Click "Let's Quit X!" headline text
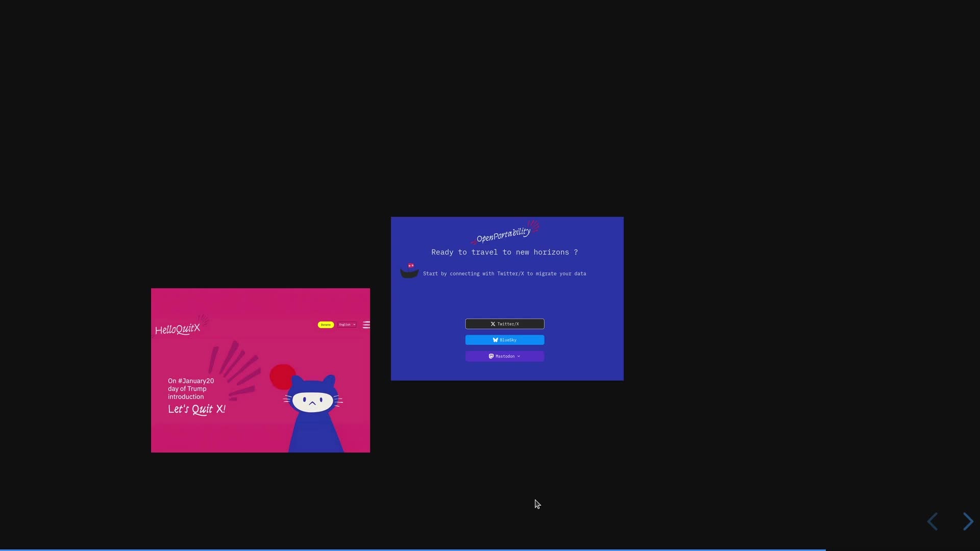The width and height of the screenshot is (980, 551). pos(197,409)
